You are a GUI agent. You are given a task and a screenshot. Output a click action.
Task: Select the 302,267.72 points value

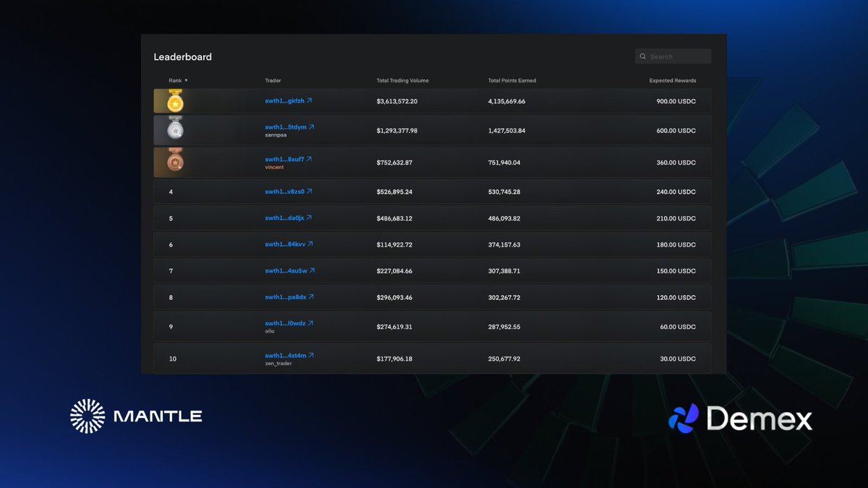[x=504, y=298]
